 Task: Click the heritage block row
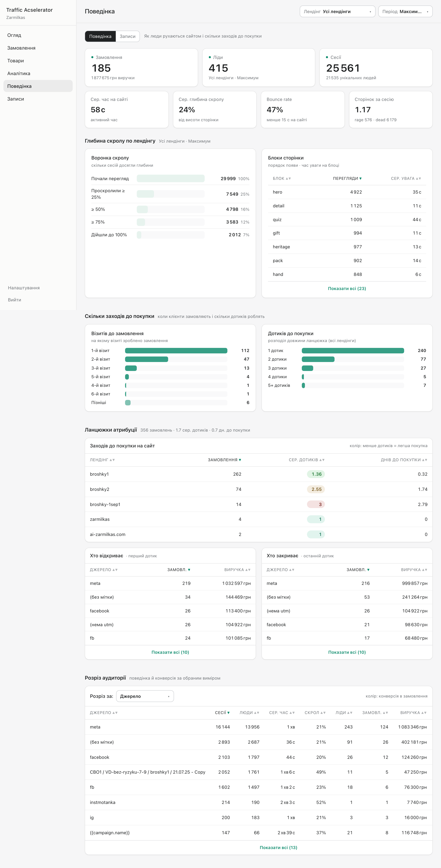point(347,247)
